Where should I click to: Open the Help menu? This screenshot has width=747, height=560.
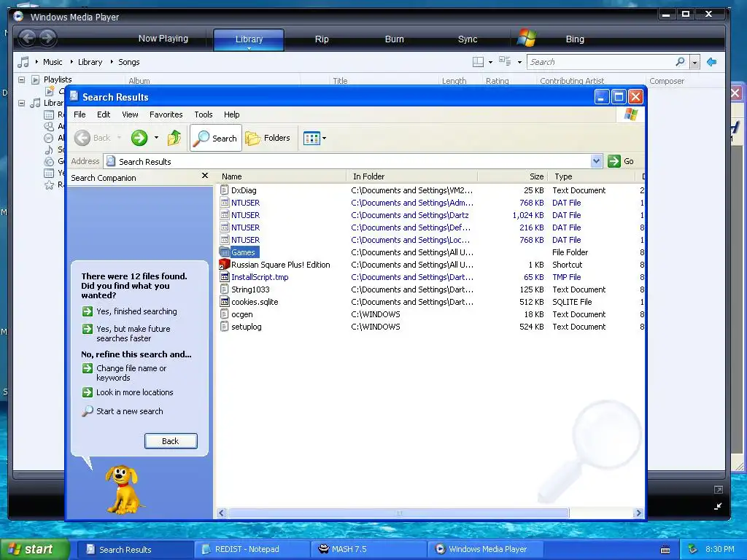[231, 114]
